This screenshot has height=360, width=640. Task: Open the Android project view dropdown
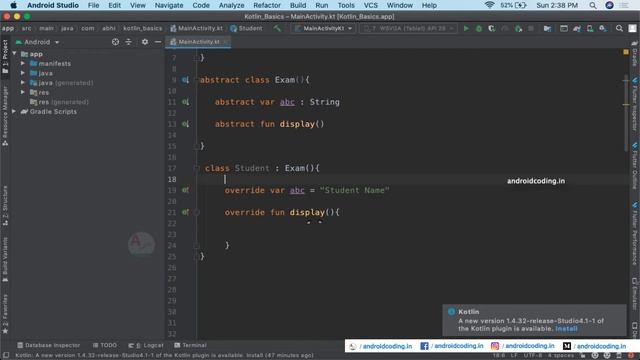[x=37, y=42]
